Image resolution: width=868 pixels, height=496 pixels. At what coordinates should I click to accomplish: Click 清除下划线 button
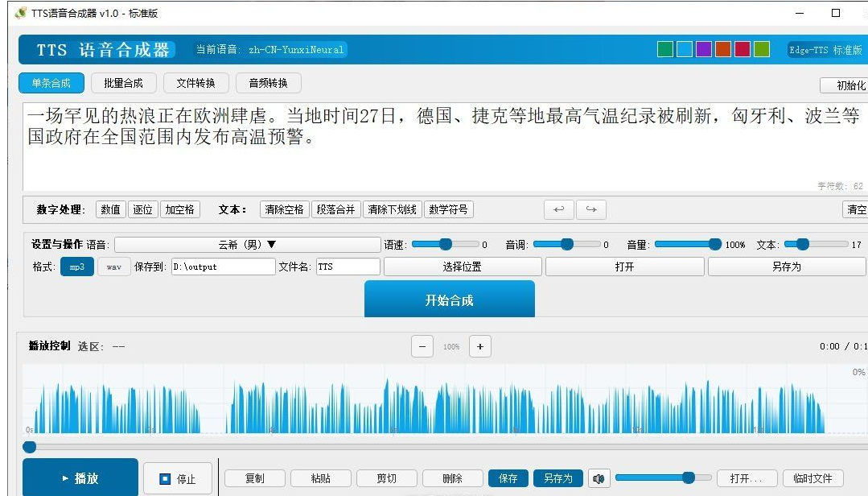393,209
